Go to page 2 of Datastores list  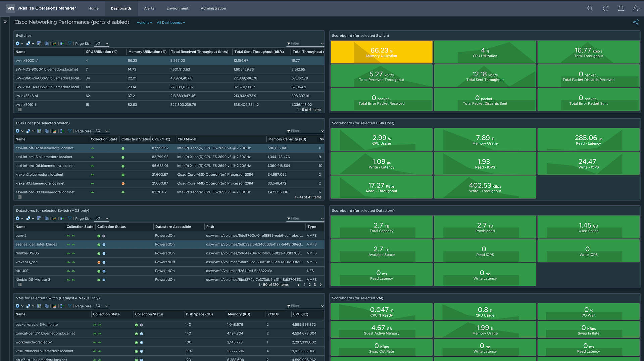point(309,285)
